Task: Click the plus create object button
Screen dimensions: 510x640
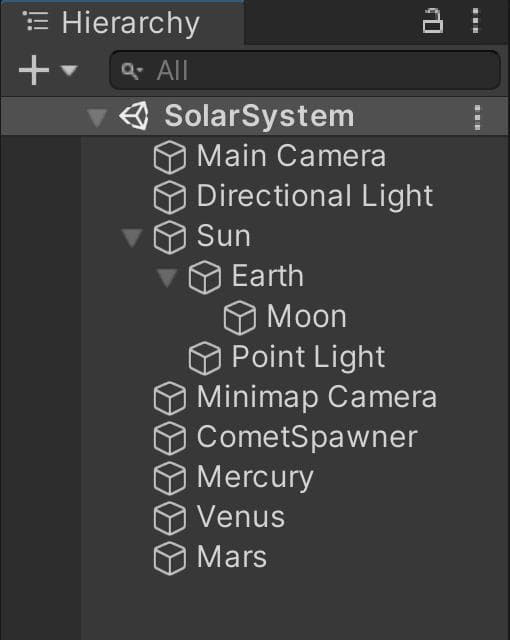Action: (34, 70)
